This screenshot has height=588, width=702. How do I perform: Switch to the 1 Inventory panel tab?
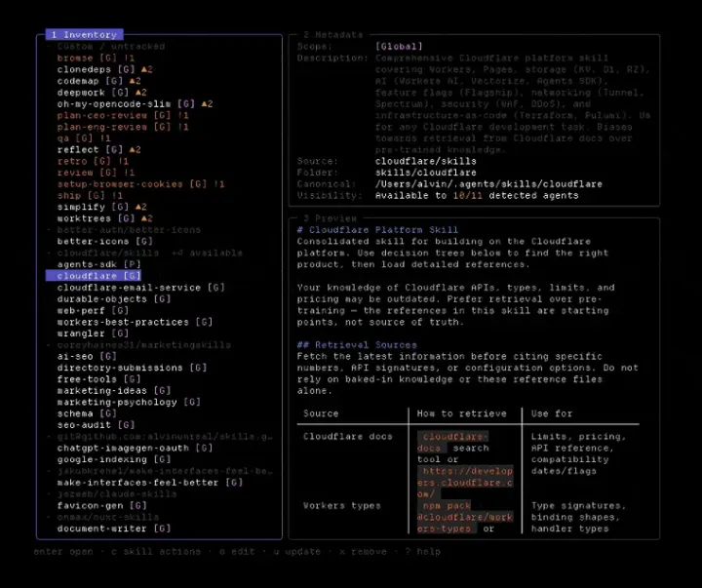84,34
